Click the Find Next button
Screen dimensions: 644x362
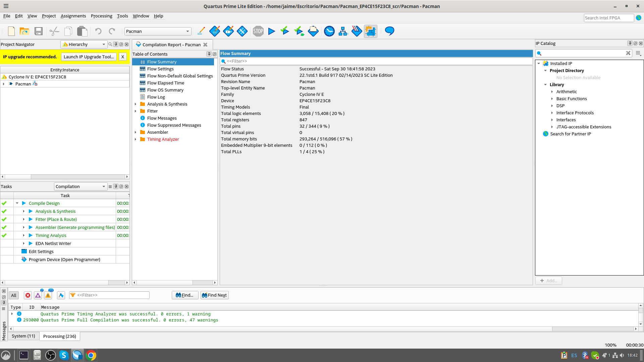[215, 295]
